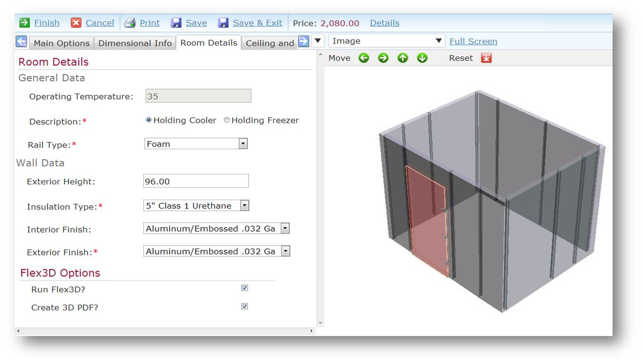
Task: Select the Holding Freezer radio button
Action: pyautogui.click(x=227, y=120)
